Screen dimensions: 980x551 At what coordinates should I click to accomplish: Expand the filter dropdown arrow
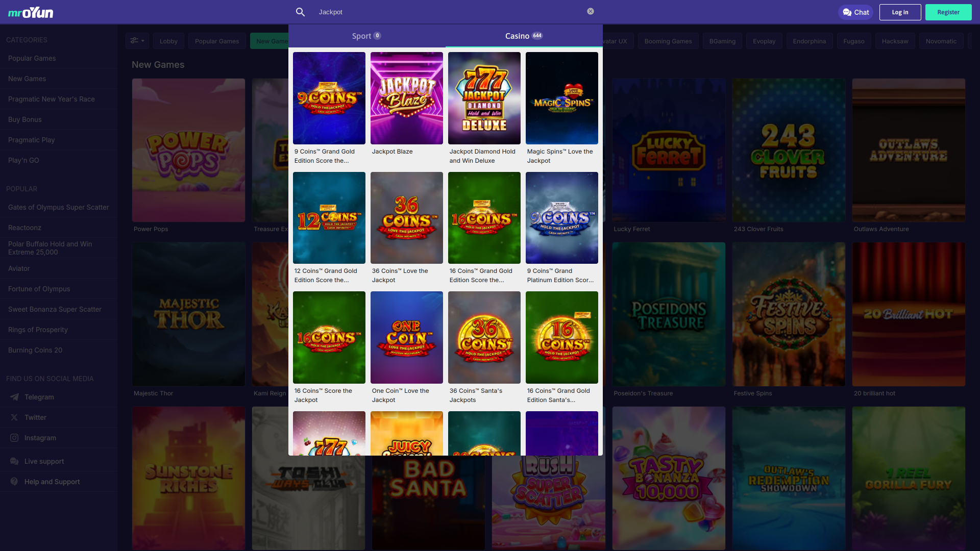[143, 41]
